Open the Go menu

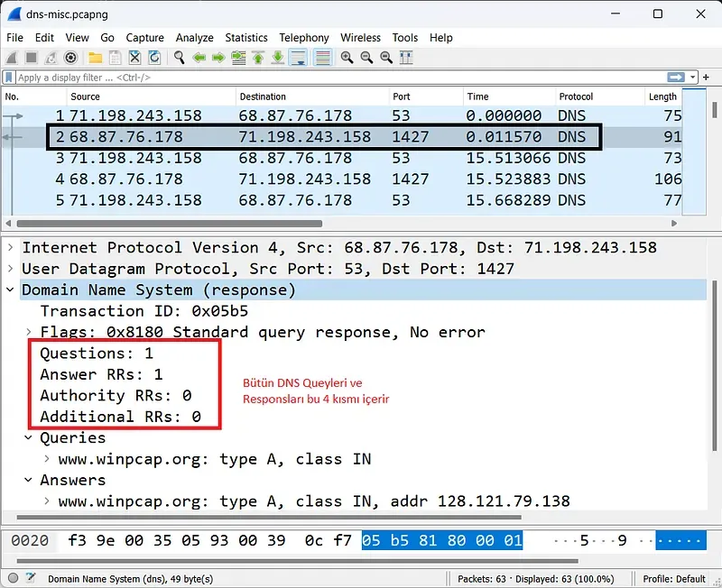(x=107, y=38)
